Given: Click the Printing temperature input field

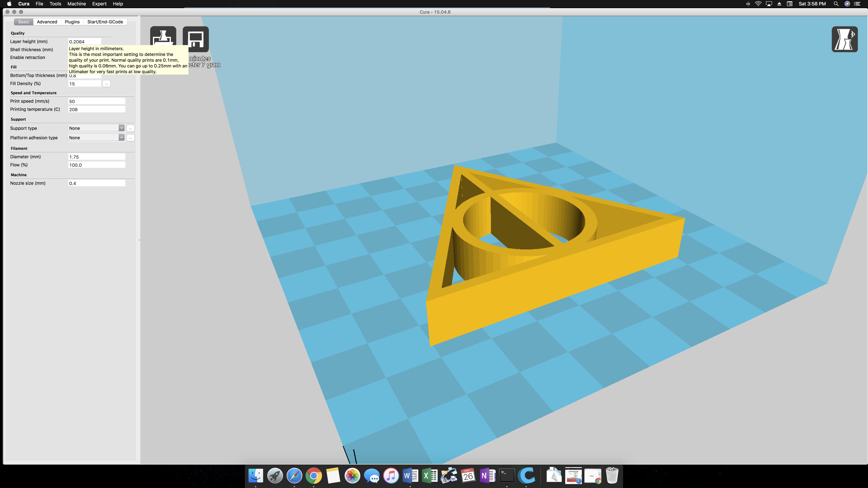Looking at the screenshot, I should coord(97,109).
